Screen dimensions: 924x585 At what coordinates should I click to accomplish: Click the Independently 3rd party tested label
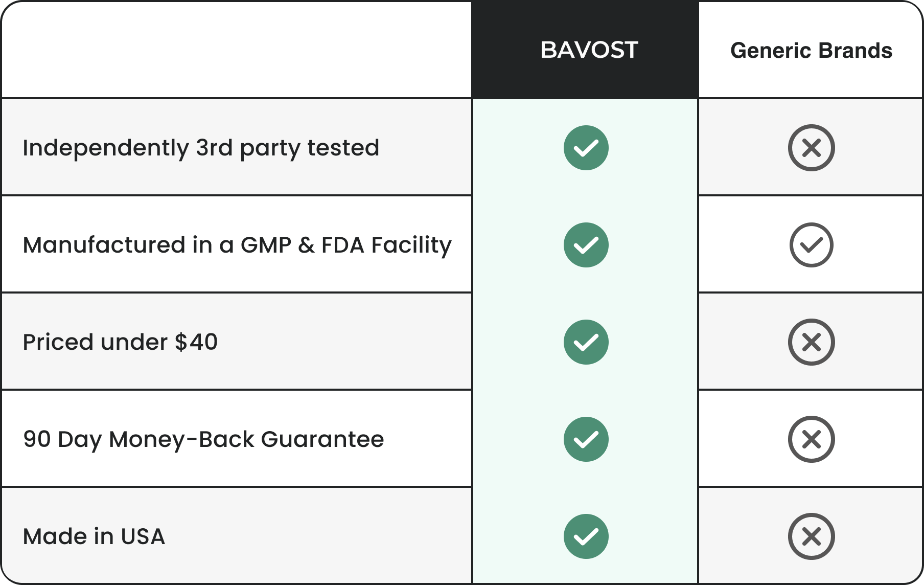201,148
